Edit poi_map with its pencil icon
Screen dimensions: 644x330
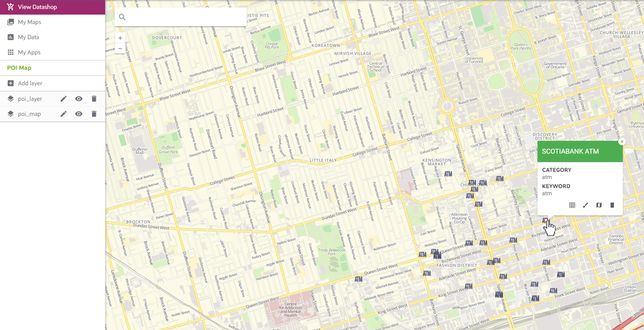click(63, 114)
